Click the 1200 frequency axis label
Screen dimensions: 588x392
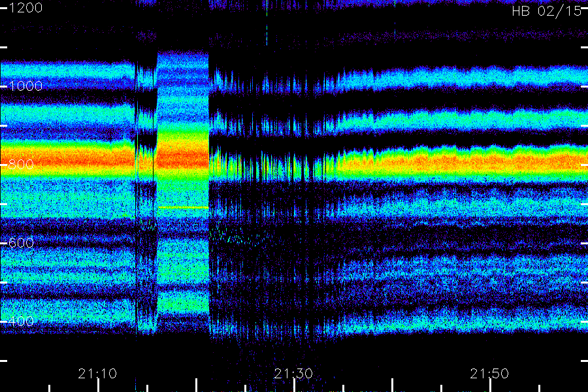click(x=25, y=7)
